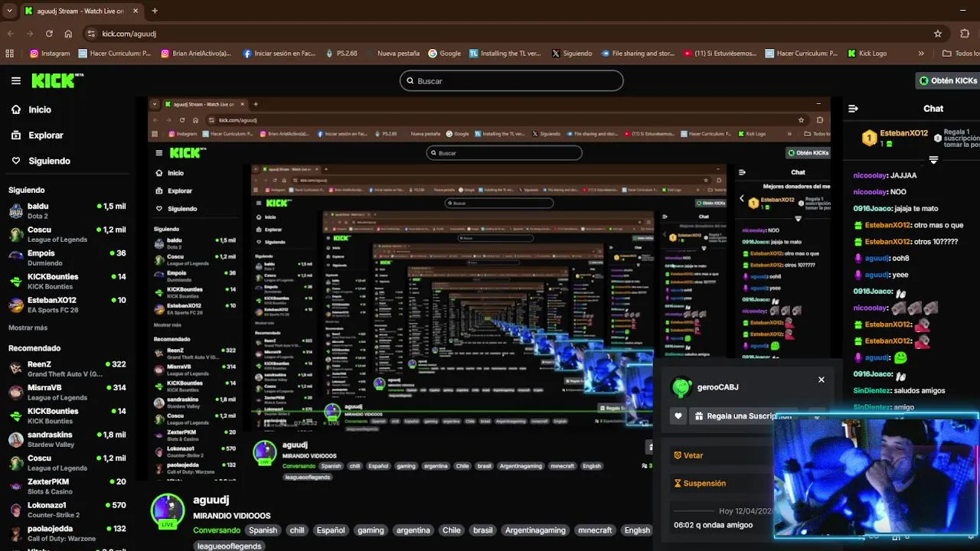This screenshot has height=551, width=980.
Task: Open the aguudj LIVE avatar below the stream
Action: 168,511
